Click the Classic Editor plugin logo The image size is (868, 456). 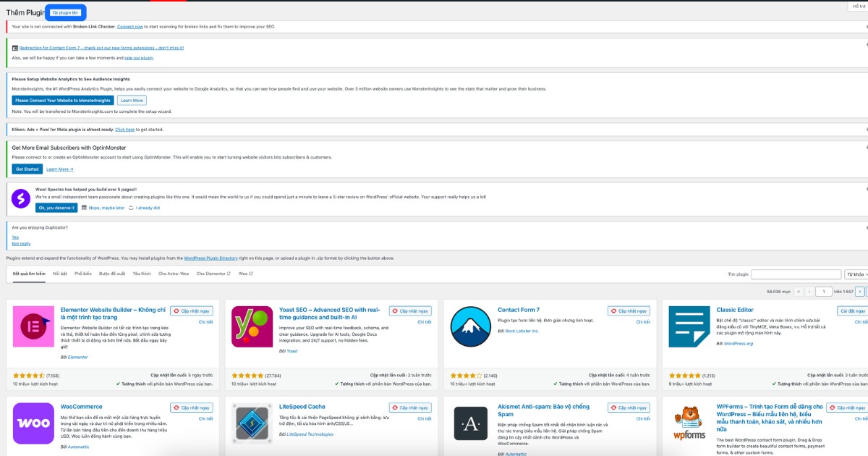[x=689, y=326]
